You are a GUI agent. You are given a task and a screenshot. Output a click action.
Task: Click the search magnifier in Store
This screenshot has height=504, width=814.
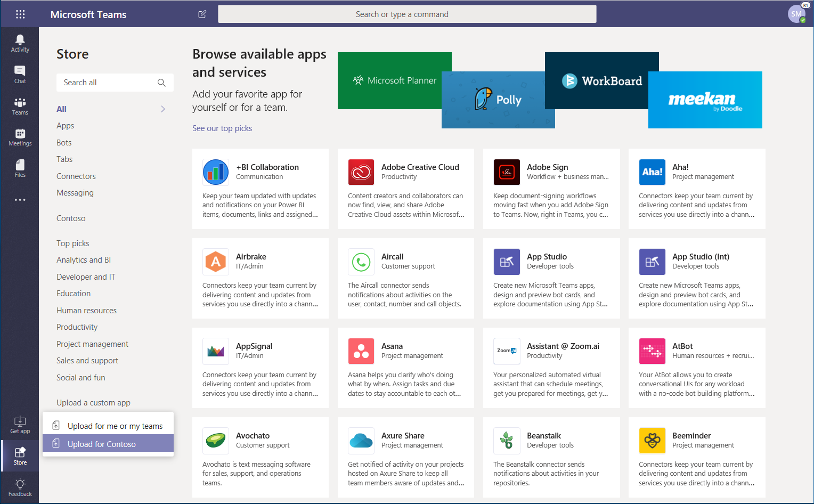coord(161,83)
